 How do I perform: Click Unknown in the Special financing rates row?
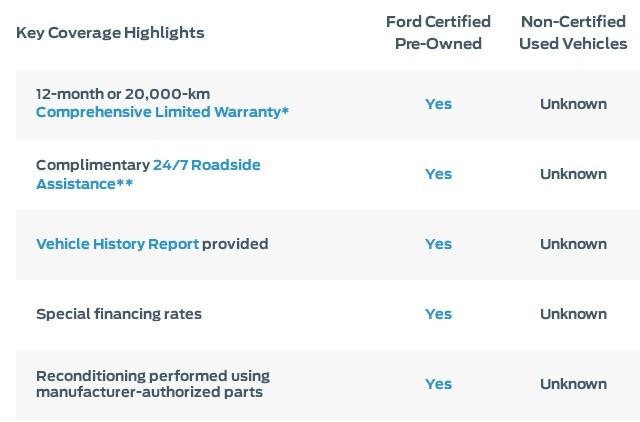coord(573,314)
